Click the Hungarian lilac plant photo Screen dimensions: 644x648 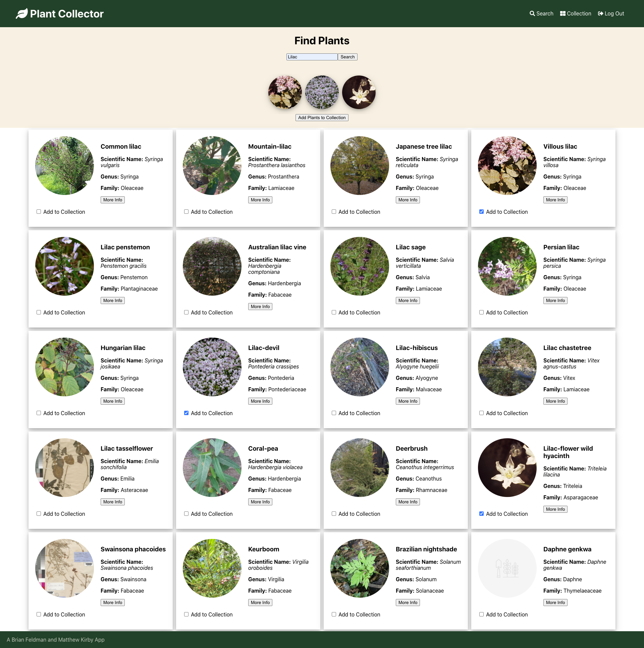(x=64, y=367)
